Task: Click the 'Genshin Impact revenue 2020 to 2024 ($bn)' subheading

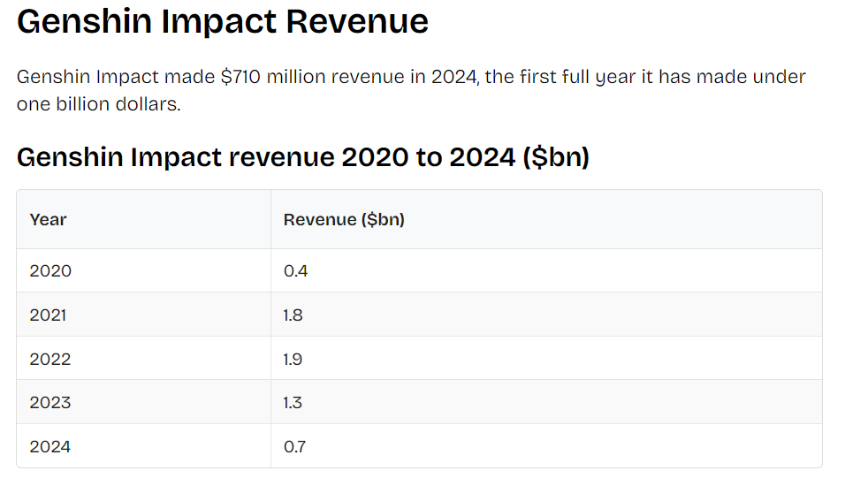Action: 303,157
